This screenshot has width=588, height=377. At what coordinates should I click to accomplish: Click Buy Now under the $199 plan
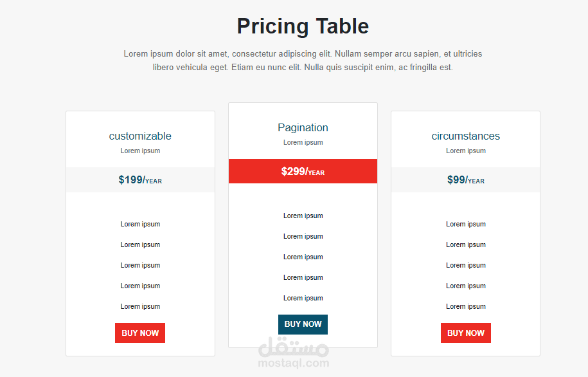pyautogui.click(x=140, y=333)
